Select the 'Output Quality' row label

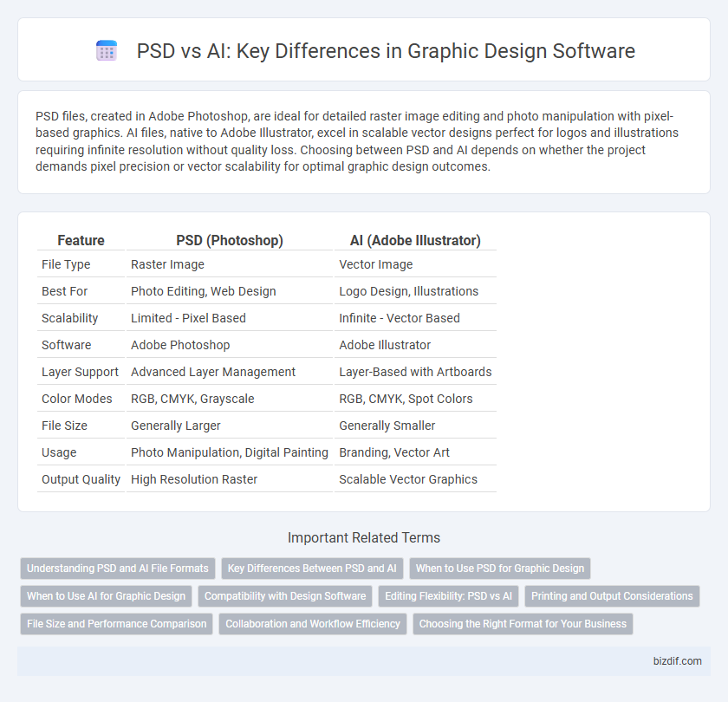click(x=81, y=479)
